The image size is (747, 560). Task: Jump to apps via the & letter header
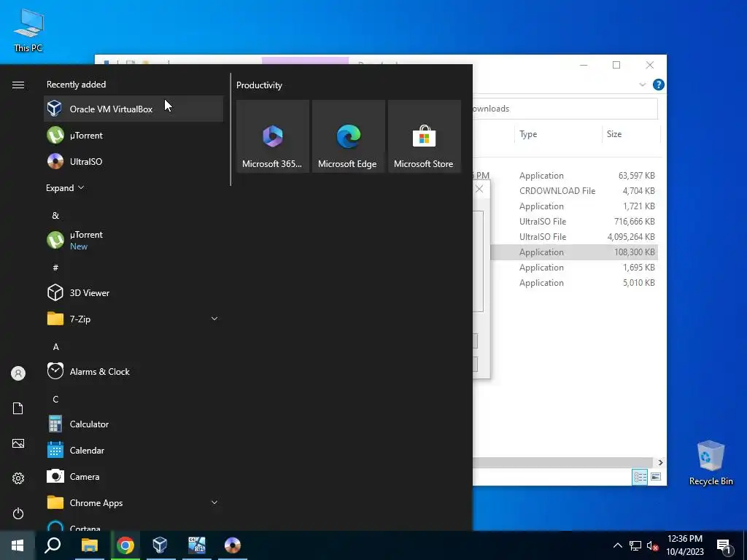point(55,215)
